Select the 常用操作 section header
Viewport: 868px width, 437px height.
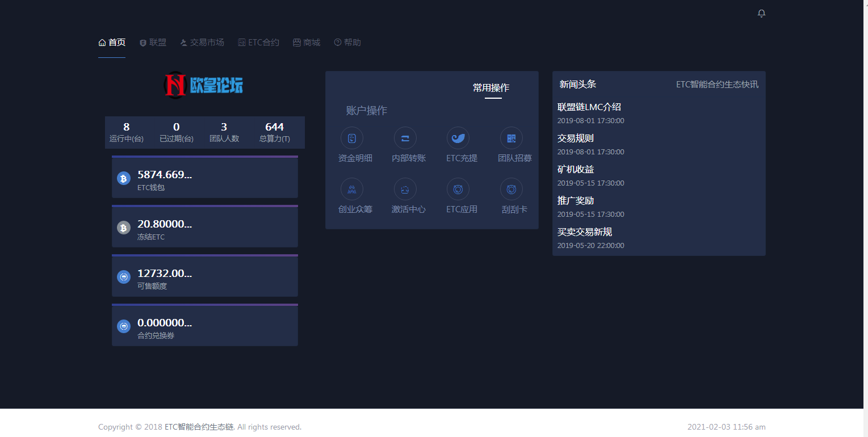[492, 88]
